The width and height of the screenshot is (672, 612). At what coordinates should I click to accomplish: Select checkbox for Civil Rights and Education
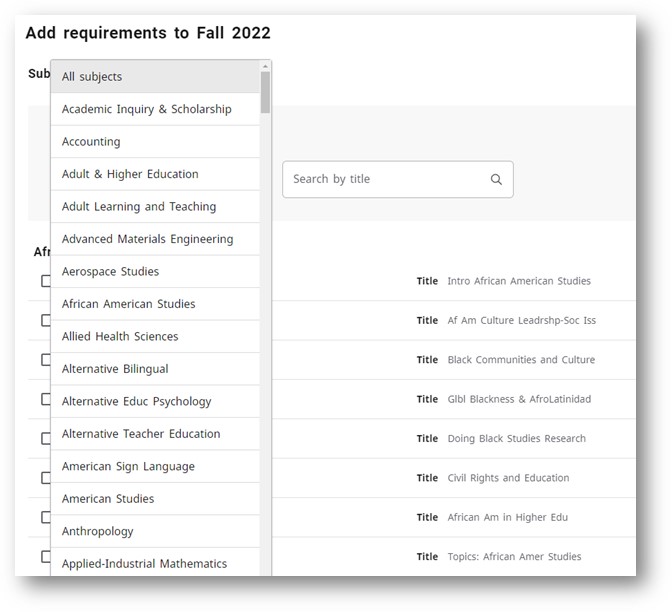point(46,478)
